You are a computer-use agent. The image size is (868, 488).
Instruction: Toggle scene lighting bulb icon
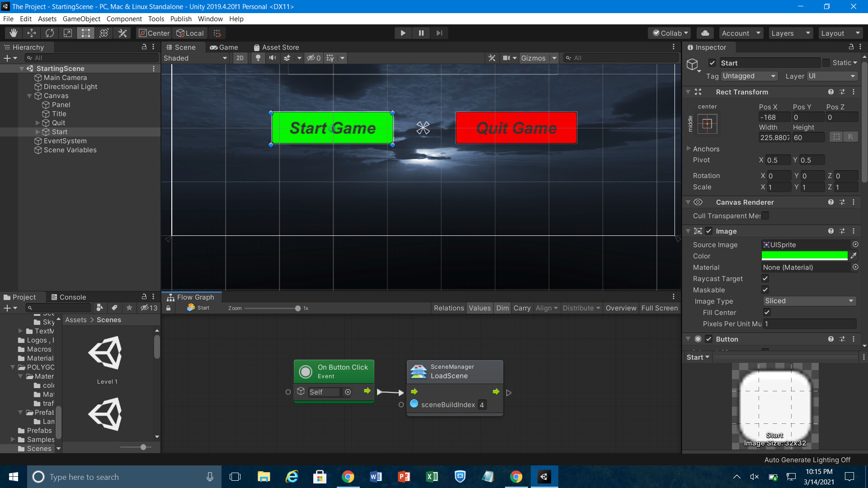(258, 58)
